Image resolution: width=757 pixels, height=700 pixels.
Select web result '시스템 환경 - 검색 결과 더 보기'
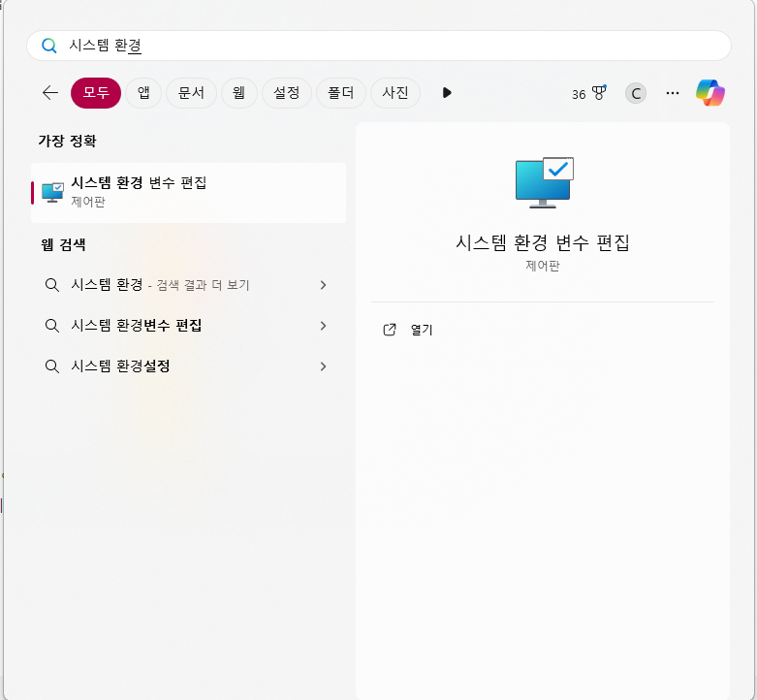click(x=189, y=285)
